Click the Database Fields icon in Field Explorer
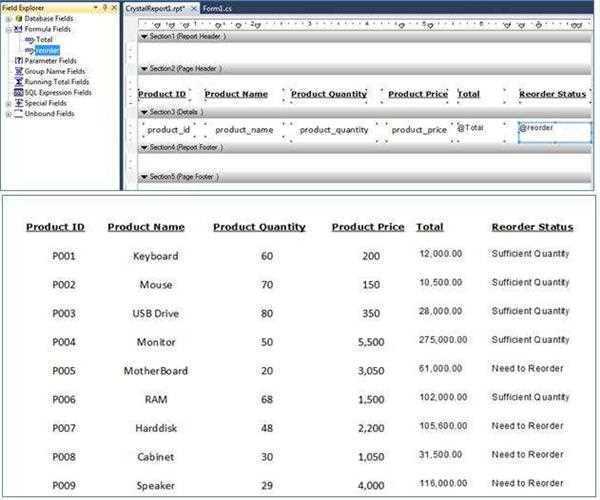 click(x=19, y=19)
